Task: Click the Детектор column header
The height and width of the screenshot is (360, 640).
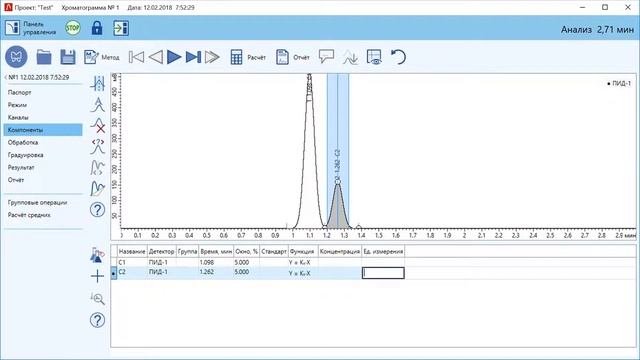Action: click(x=161, y=251)
